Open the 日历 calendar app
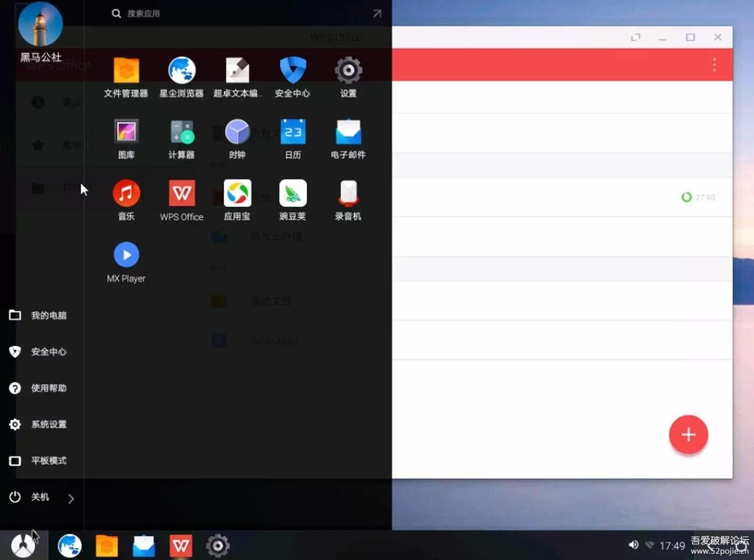The width and height of the screenshot is (754, 560). click(x=293, y=132)
